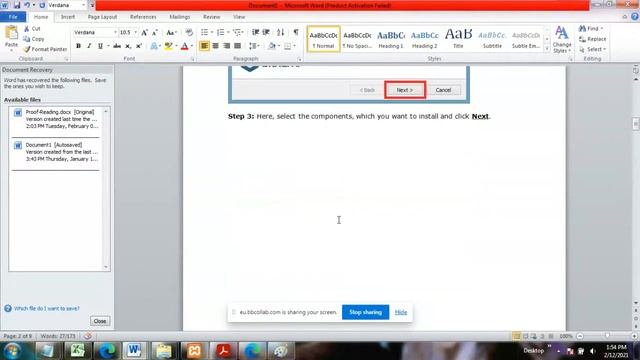Toggle Strikethrough formatting
640x360 pixels.
117,46
